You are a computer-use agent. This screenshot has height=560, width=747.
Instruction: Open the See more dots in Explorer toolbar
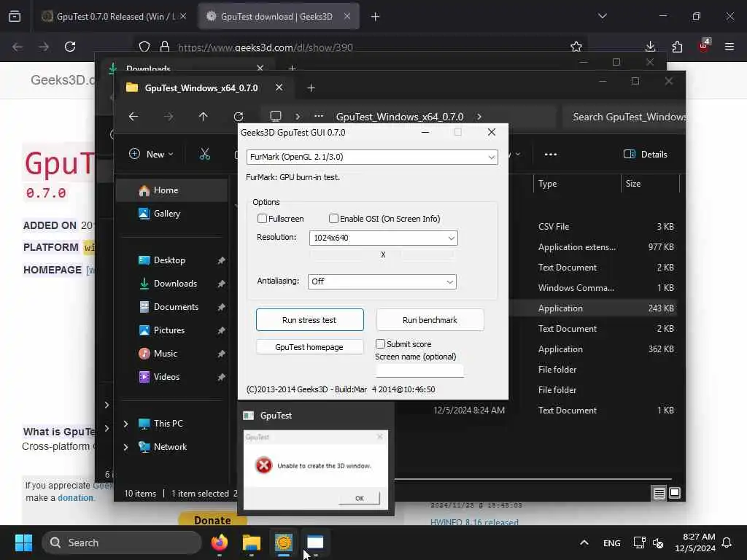click(551, 155)
